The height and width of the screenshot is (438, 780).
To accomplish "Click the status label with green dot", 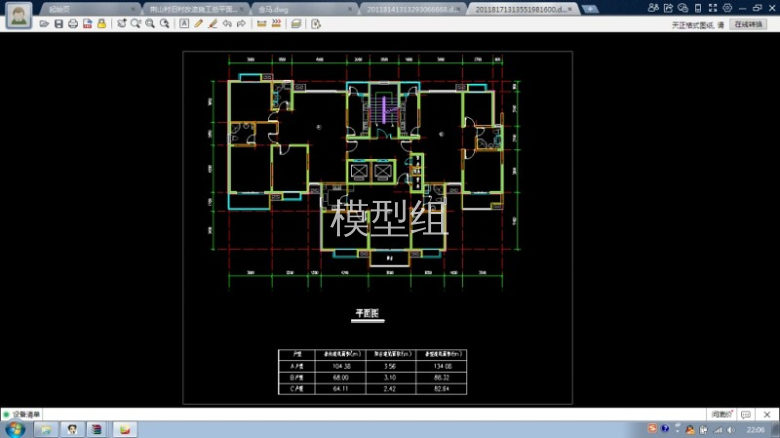I will tap(22, 414).
